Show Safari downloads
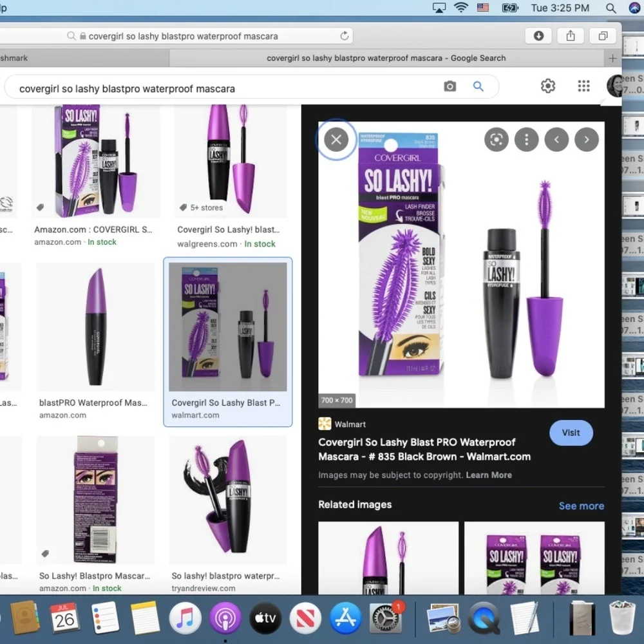644x644 pixels. tap(538, 36)
